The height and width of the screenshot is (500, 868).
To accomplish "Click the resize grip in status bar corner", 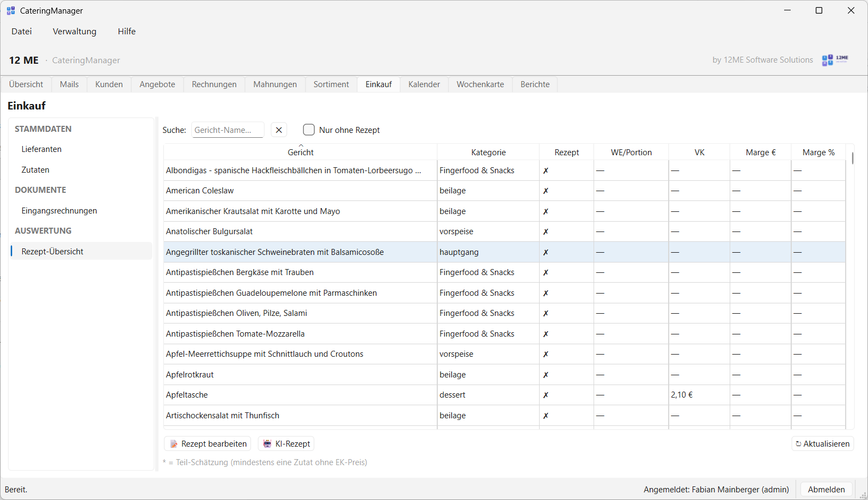I will point(863,495).
